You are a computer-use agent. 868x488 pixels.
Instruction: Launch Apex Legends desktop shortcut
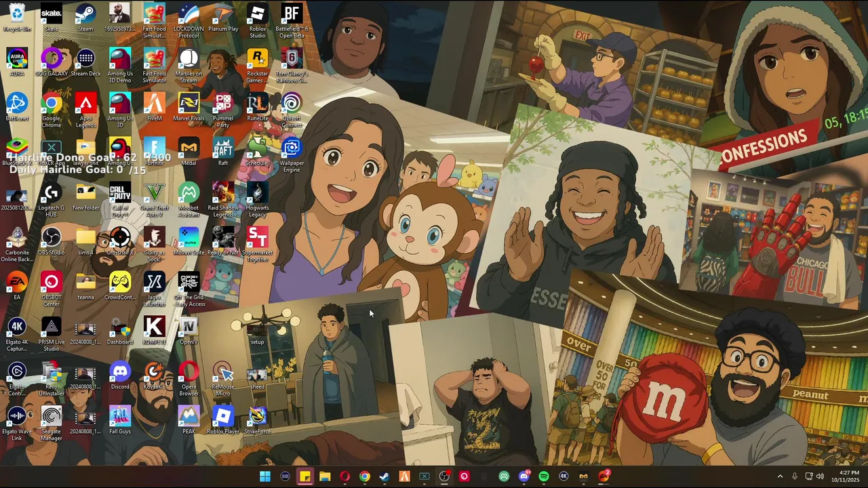(85, 110)
